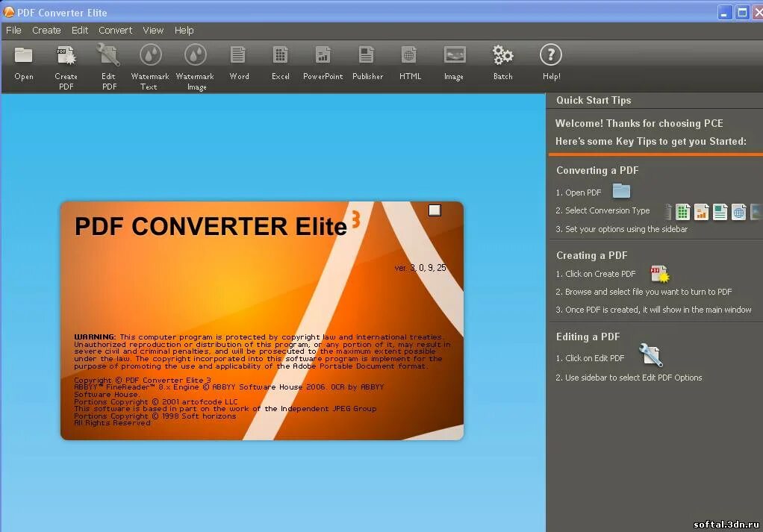Image resolution: width=763 pixels, height=532 pixels.
Task: Click 'Once PDF is created' tip text
Action: click(653, 310)
